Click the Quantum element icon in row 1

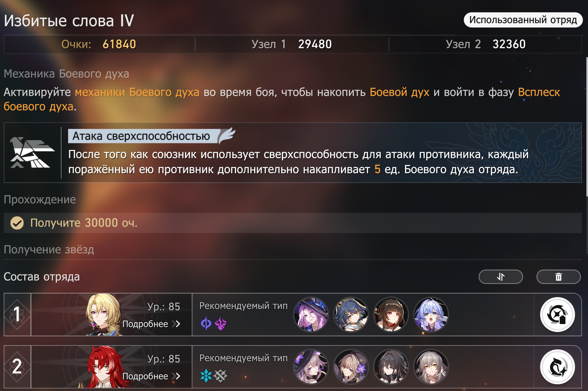(206, 324)
